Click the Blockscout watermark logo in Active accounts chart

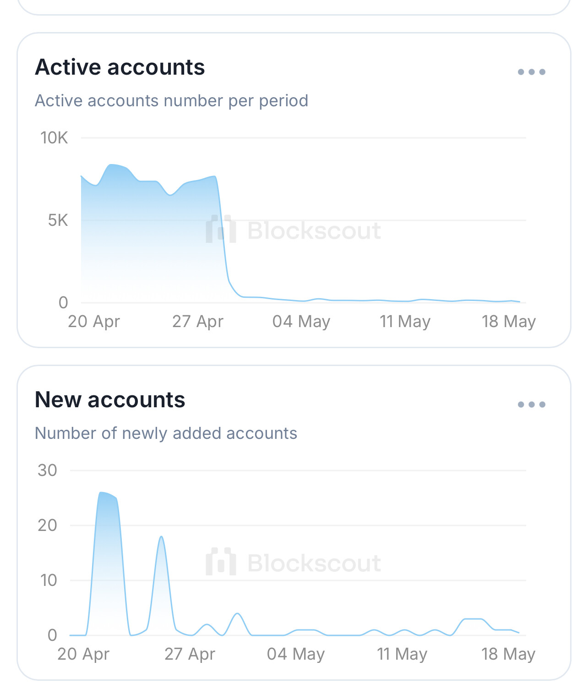click(x=294, y=230)
